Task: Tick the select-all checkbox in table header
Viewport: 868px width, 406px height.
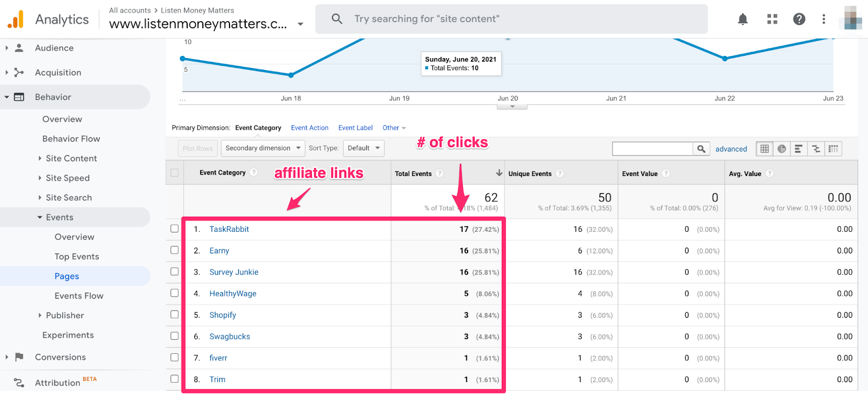Action: [174, 173]
